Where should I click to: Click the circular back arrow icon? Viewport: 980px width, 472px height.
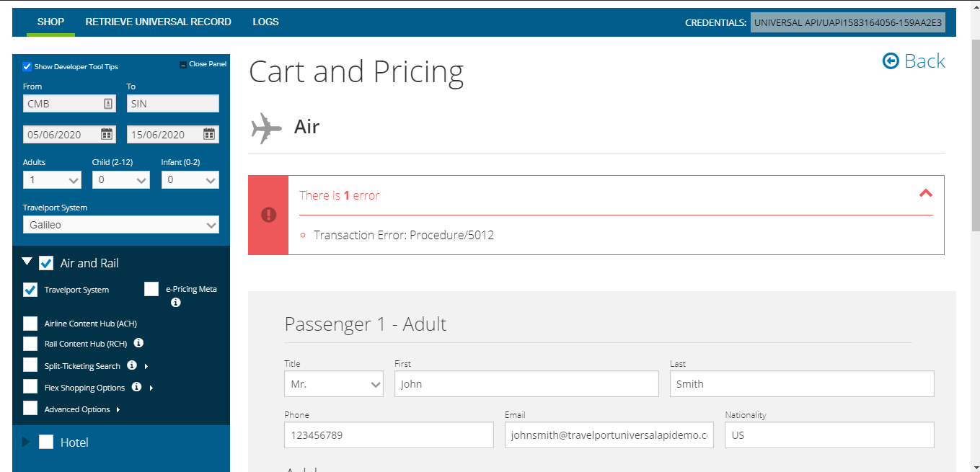pos(891,61)
